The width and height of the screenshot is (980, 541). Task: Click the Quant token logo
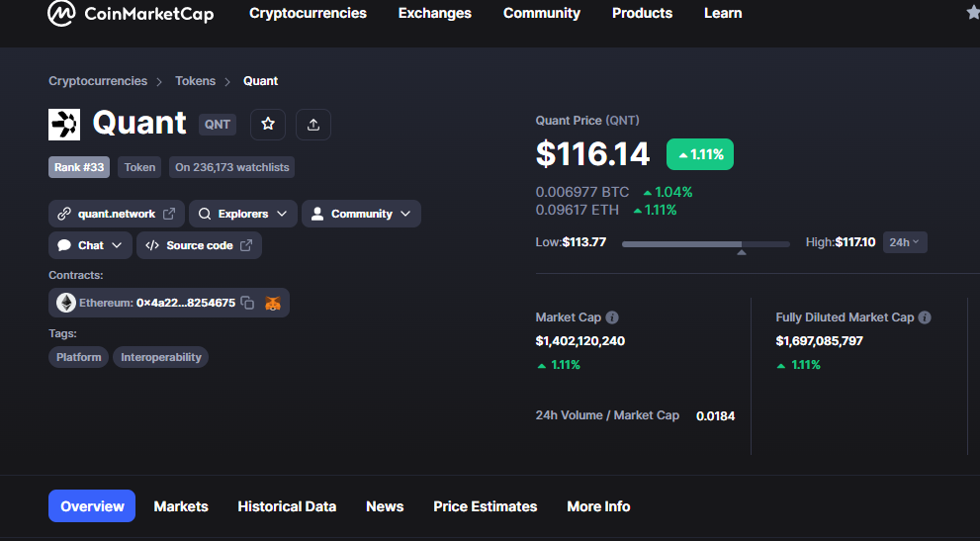[64, 125]
